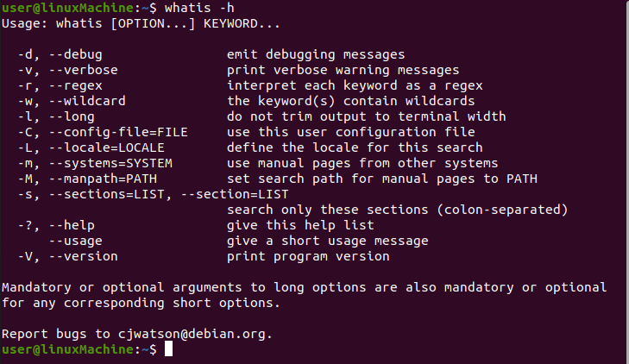Click the 'whatis -h' command text
Screen dimensions: 629x364
199,8
